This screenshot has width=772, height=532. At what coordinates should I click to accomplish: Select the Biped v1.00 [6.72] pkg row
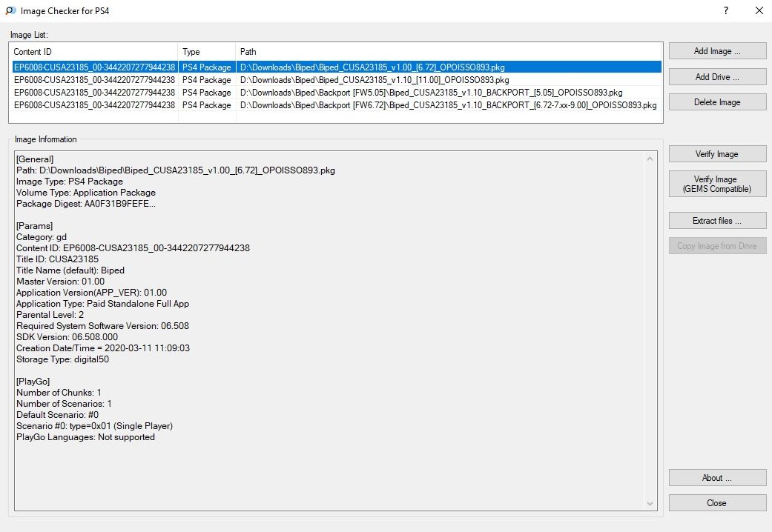pos(337,67)
